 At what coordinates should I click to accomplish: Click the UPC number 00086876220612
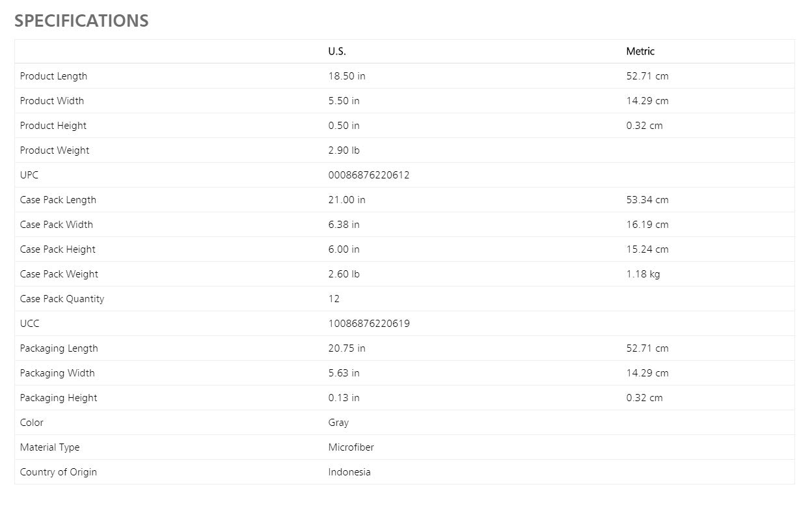(369, 175)
